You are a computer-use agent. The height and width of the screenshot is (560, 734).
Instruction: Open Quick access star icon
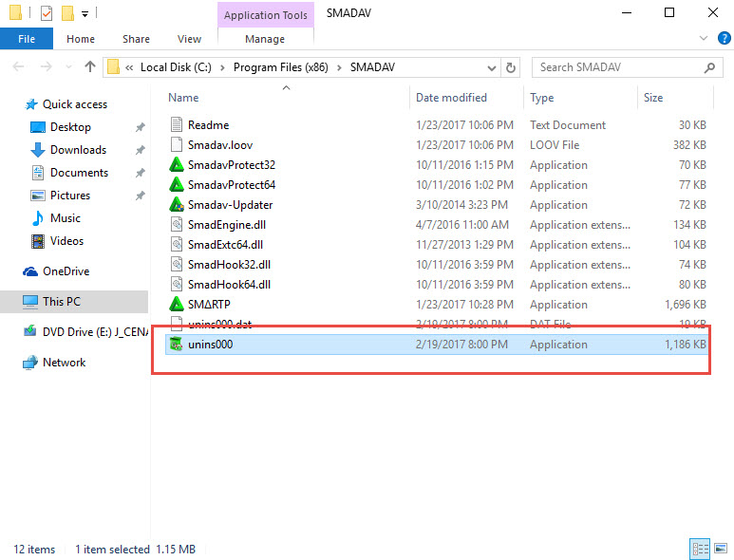[x=31, y=104]
